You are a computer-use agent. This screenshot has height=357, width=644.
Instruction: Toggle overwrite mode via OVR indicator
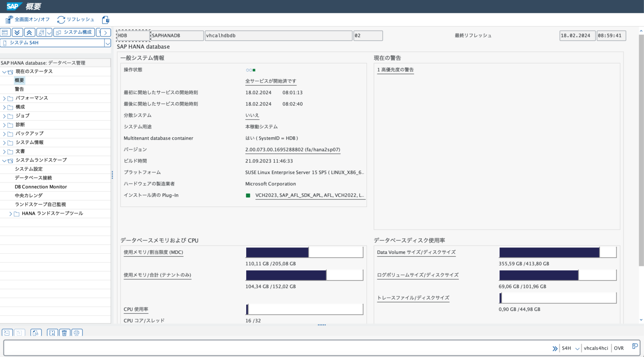coord(619,348)
